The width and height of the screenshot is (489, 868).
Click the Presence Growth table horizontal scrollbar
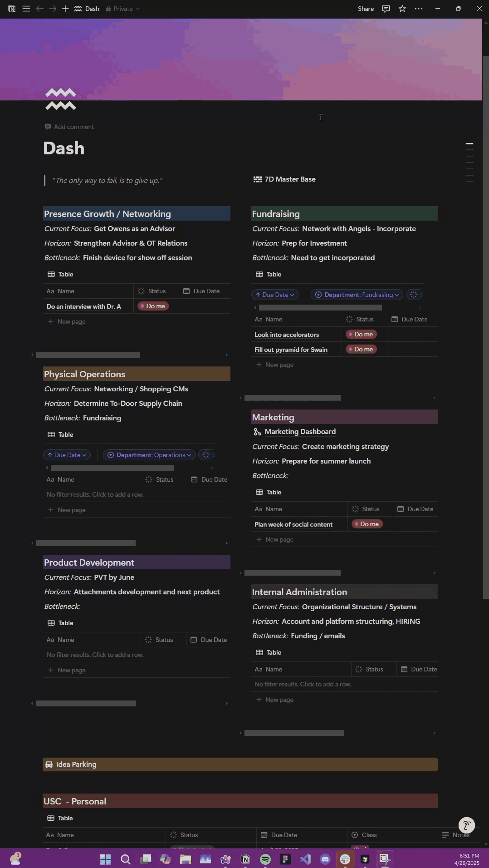88,355
